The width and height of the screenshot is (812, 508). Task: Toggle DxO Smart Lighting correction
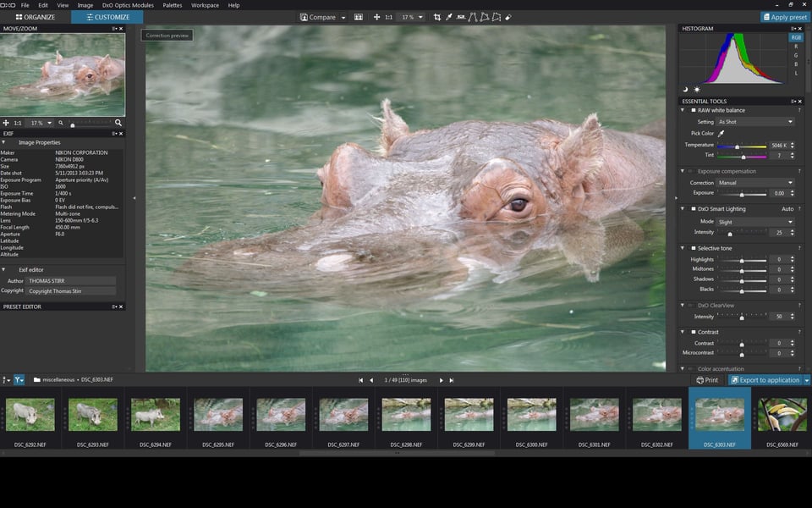point(693,209)
